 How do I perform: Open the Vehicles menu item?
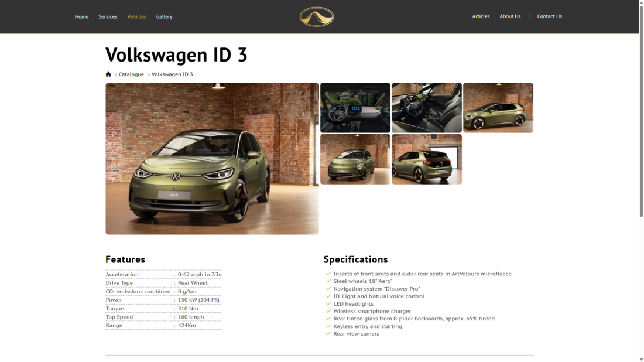point(136,17)
